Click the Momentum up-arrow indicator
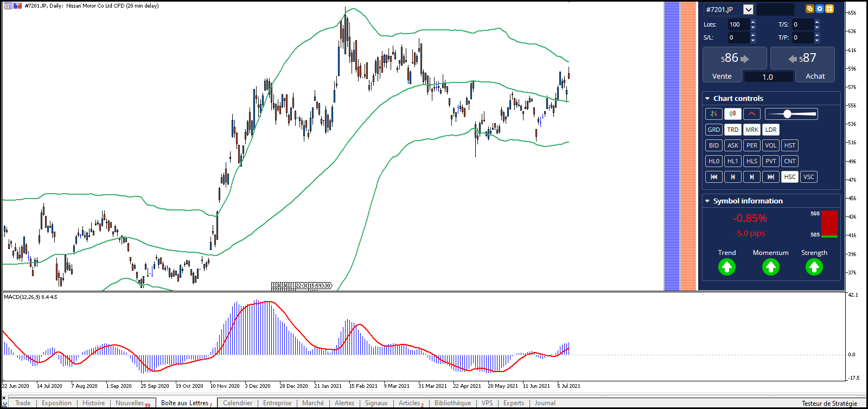The width and height of the screenshot is (868, 409). point(771,267)
